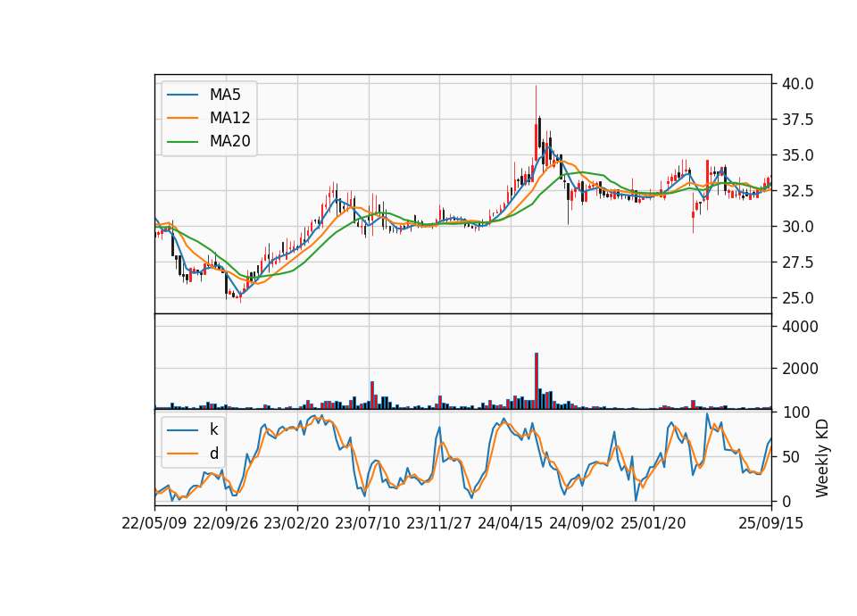Click the 25.0 price axis label
The height and width of the screenshot is (616, 857).
(x=797, y=298)
